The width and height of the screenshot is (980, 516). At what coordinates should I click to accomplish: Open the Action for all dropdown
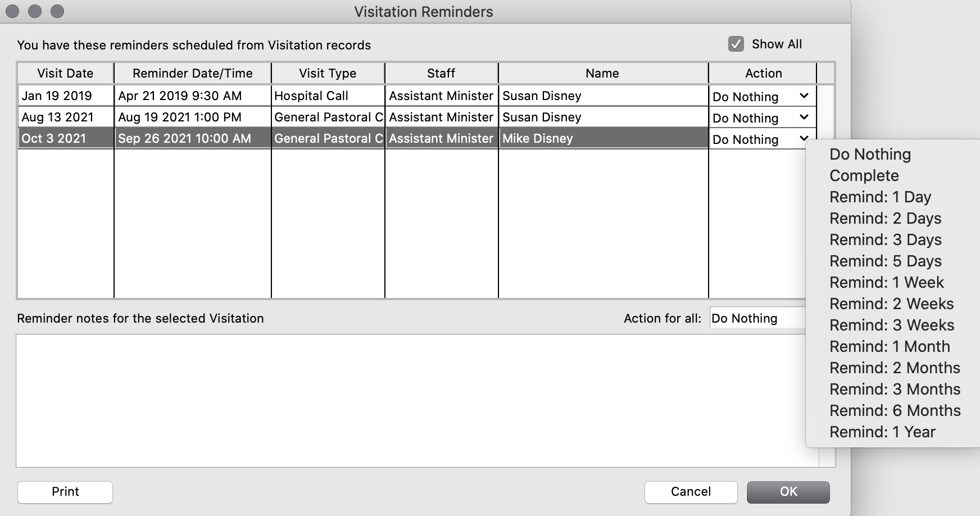click(756, 318)
